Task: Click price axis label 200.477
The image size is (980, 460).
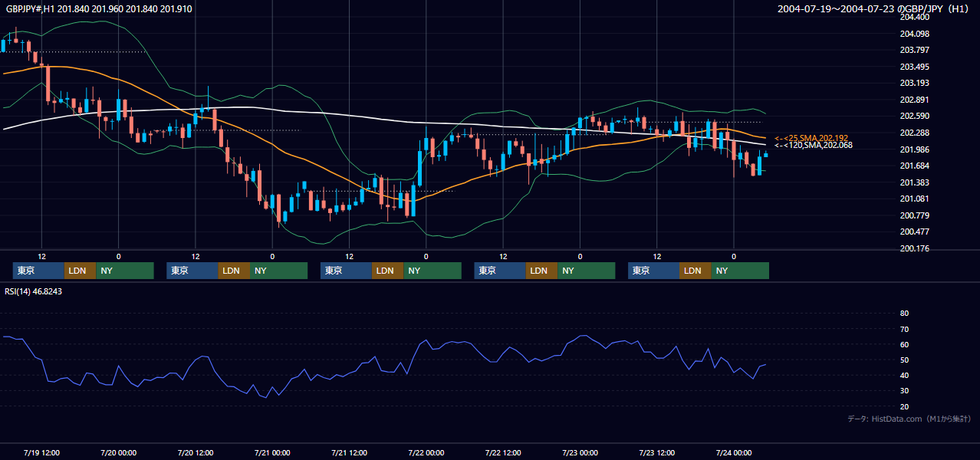Action: (913, 232)
